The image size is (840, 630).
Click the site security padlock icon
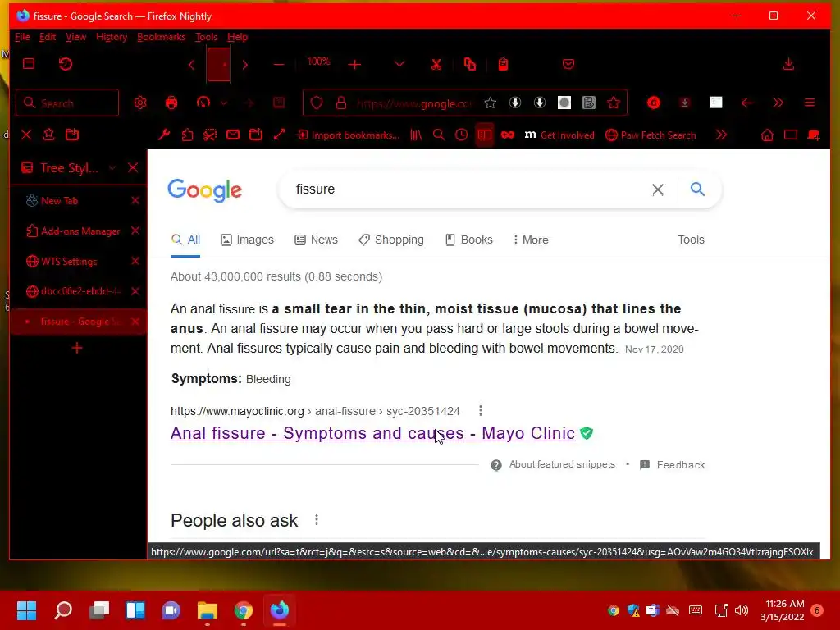[340, 103]
